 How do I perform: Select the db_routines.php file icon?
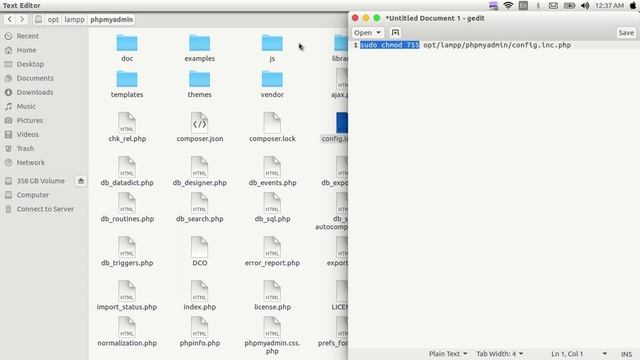(127, 203)
